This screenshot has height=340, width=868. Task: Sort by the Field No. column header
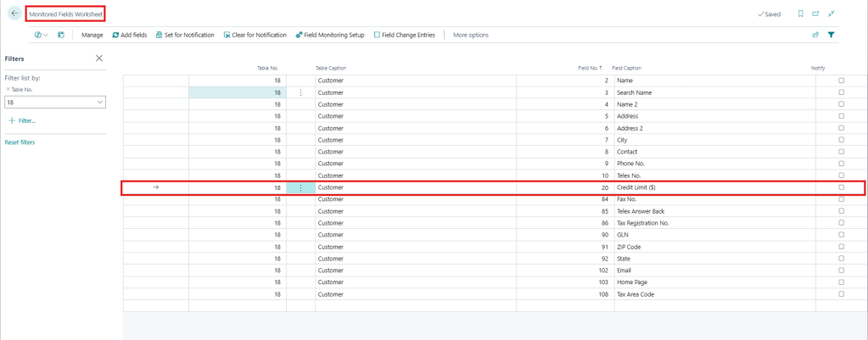click(x=590, y=68)
